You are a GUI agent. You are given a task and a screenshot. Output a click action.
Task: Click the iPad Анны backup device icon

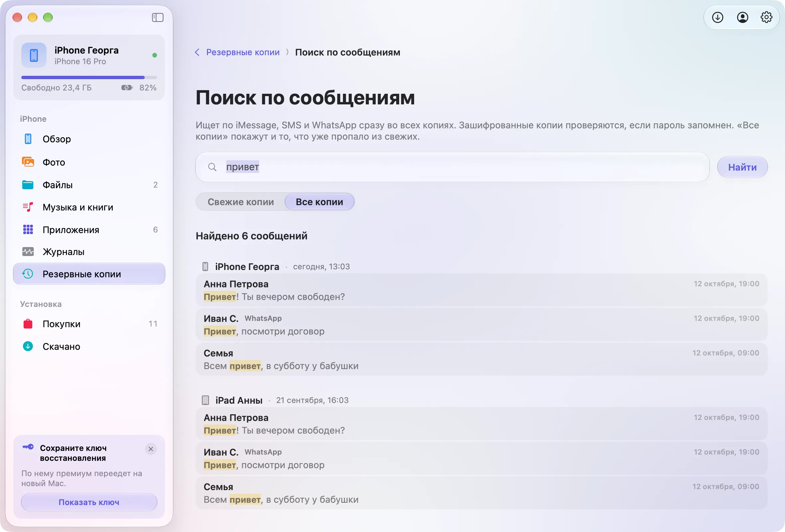205,400
